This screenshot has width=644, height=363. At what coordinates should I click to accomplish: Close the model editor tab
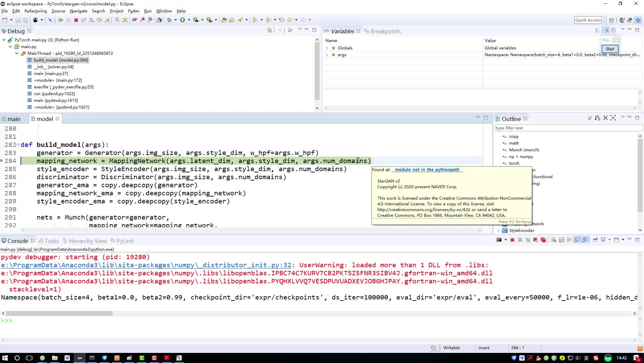pos(57,119)
